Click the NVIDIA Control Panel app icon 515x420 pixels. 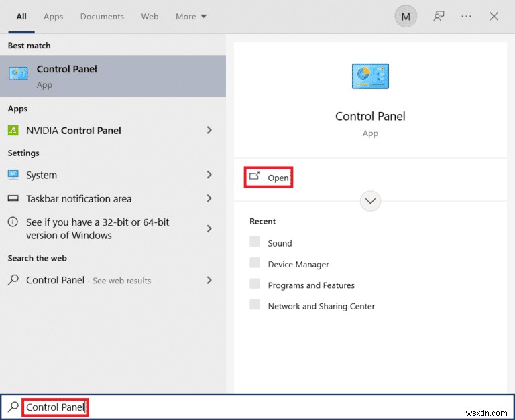[13, 131]
